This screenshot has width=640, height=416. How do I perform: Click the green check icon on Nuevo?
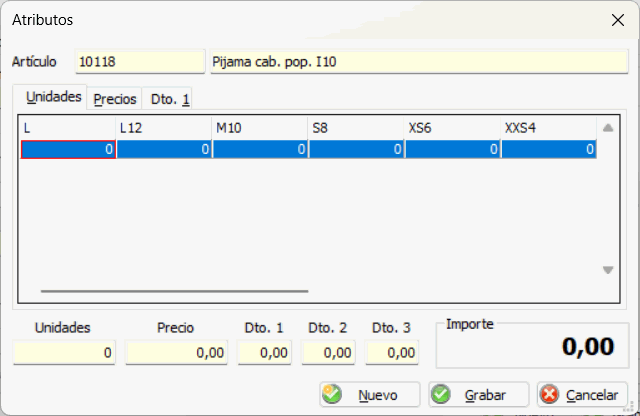[332, 394]
